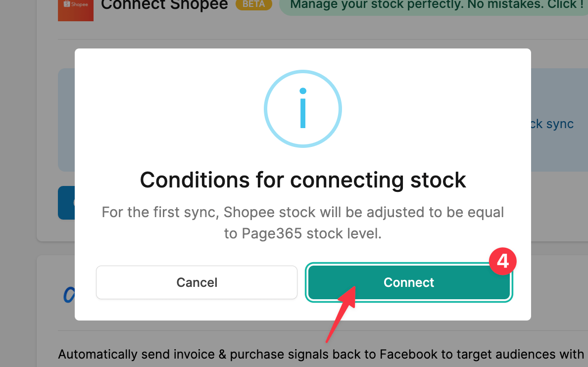The height and width of the screenshot is (367, 588).
Task: Click the Shopee logo icon
Action: [x=75, y=10]
